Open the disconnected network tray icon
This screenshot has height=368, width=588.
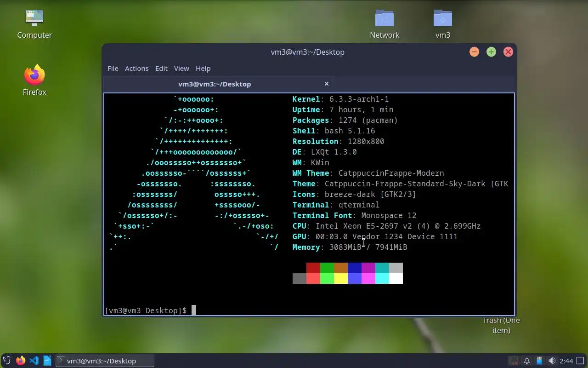pos(514,361)
